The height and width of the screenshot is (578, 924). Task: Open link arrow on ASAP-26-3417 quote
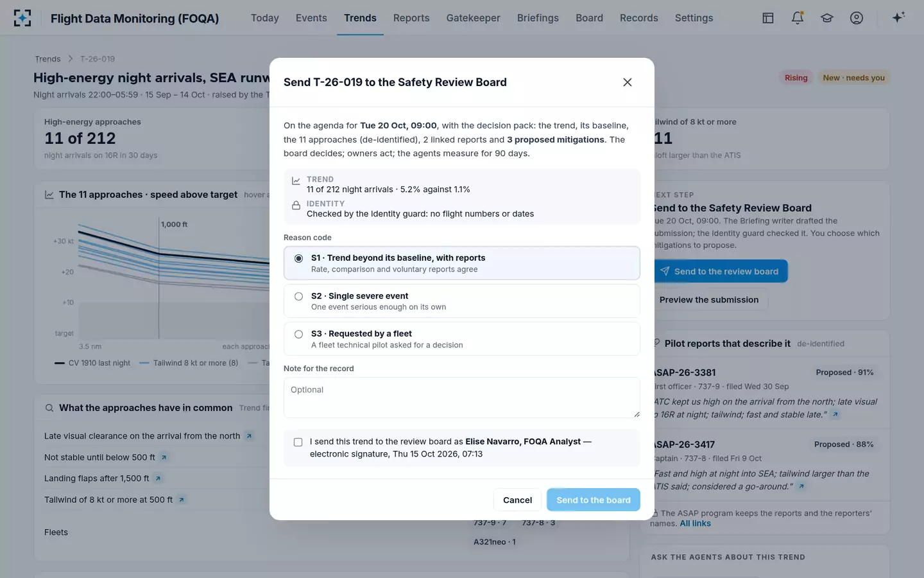pos(801,487)
